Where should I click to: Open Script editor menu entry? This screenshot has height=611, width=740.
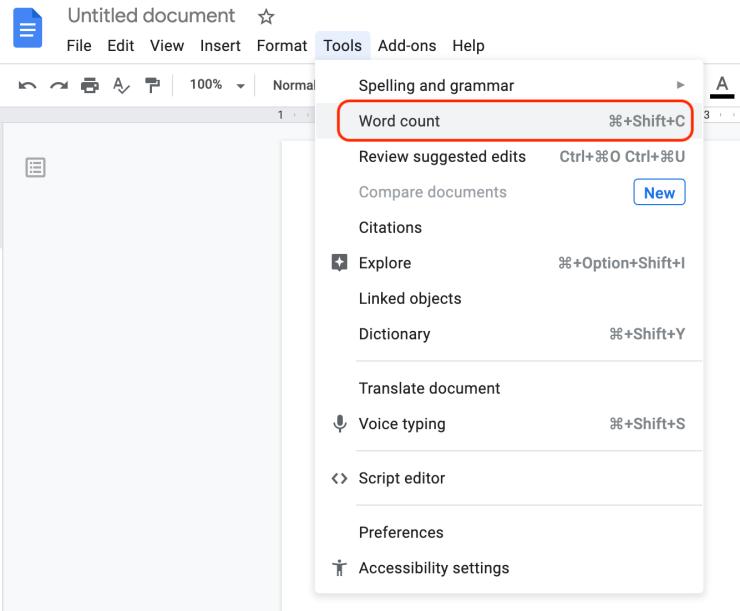[x=509, y=478]
